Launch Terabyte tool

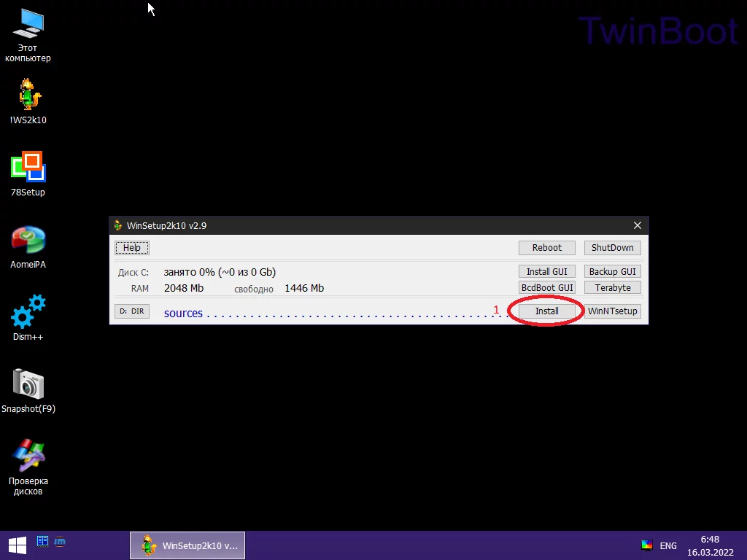click(612, 287)
